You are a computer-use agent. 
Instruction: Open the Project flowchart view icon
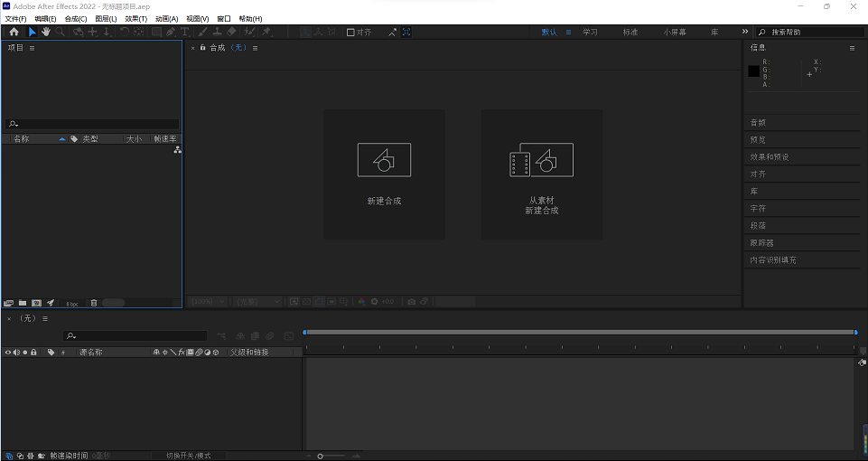coord(177,150)
